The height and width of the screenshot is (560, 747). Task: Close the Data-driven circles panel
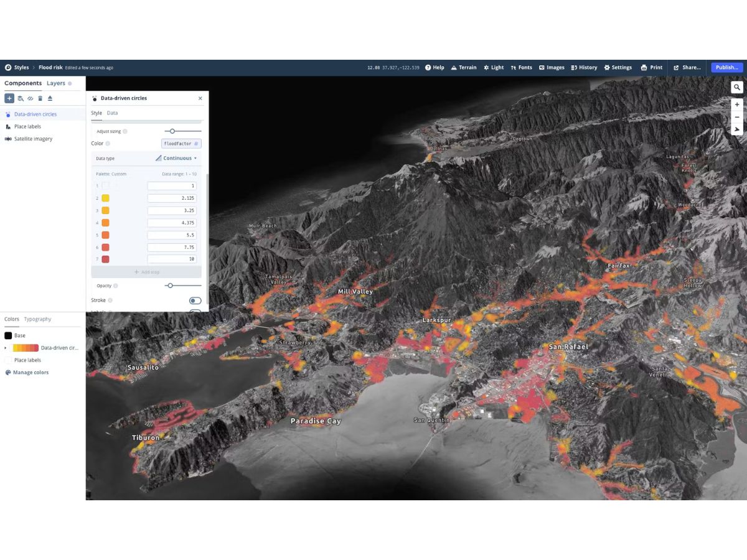200,98
